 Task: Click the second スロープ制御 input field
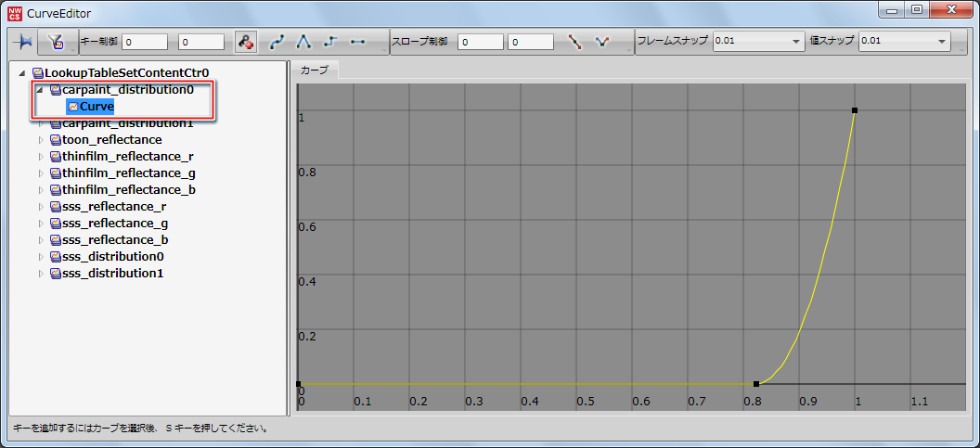tap(531, 42)
